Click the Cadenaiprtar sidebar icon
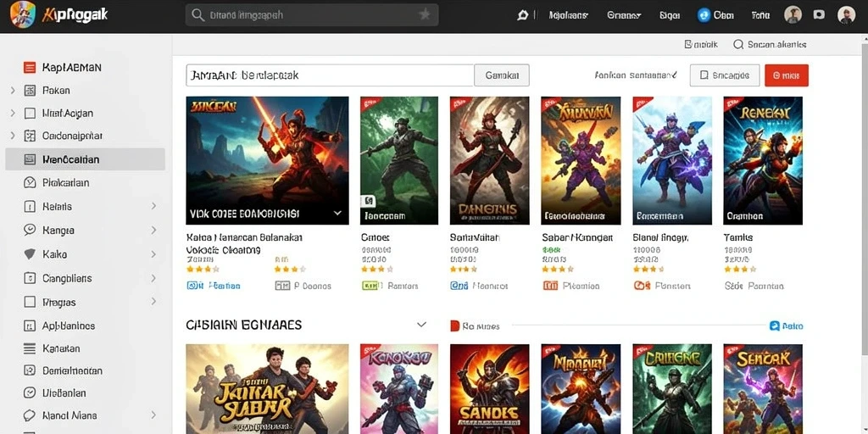 click(x=30, y=136)
